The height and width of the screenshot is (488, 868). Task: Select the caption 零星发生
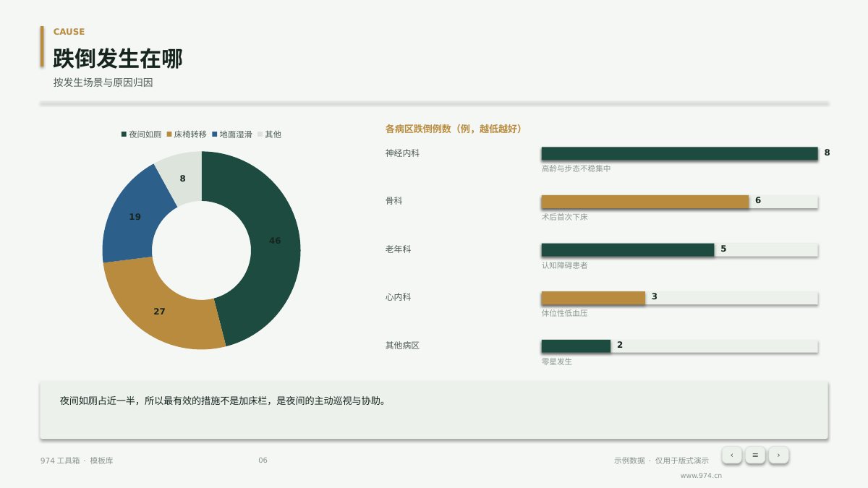pos(557,361)
